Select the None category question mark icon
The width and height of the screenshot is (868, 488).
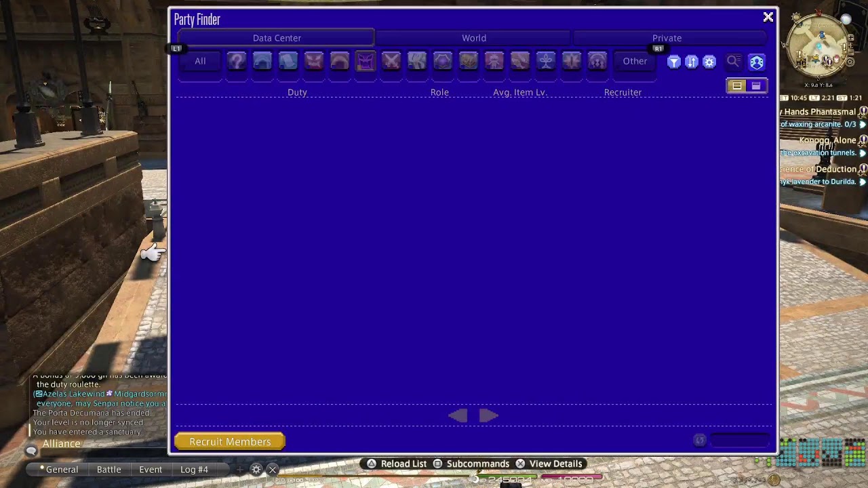[x=237, y=62]
